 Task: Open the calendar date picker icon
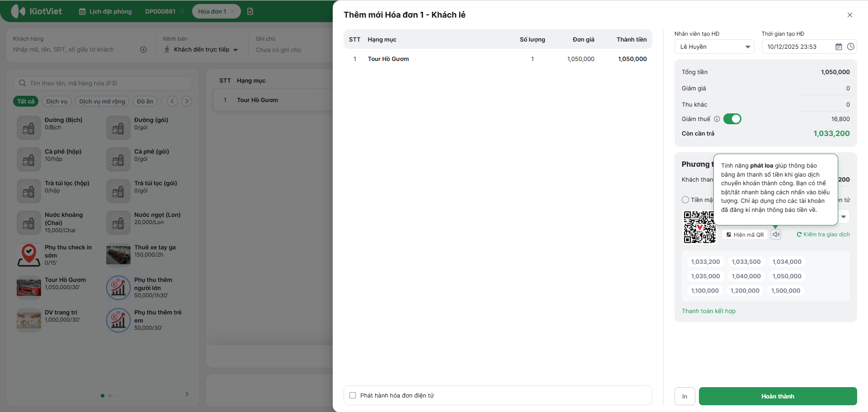click(839, 47)
